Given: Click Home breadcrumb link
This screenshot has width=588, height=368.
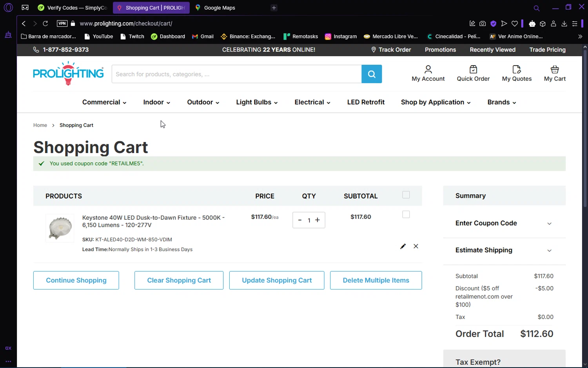Looking at the screenshot, I should click(x=40, y=125).
